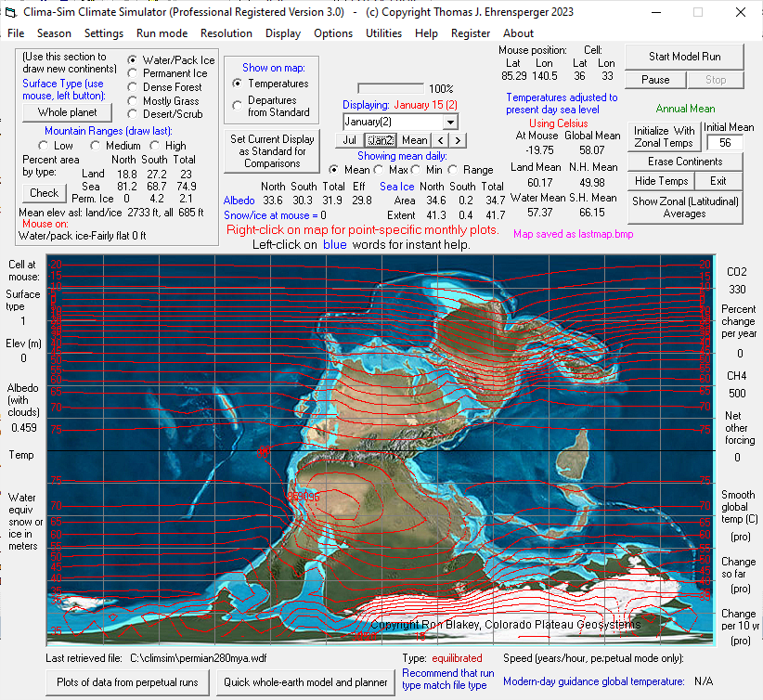Show Zonal (Latitudinal) Averages
Viewport: 763px width, 700px height.
pos(685,207)
